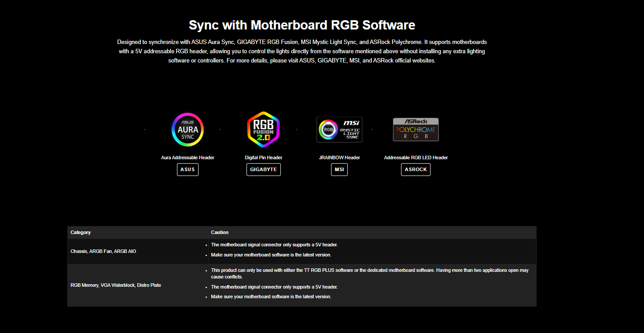This screenshot has width=644, height=333.
Task: Select the RGB Memory, VGA Waterblock, Distro Plate cell
Action: tap(116, 285)
